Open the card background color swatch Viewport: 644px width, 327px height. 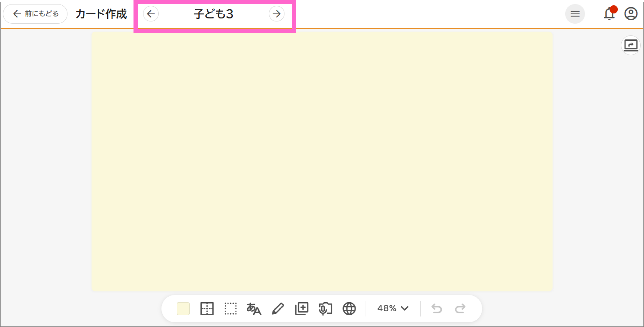(183, 308)
